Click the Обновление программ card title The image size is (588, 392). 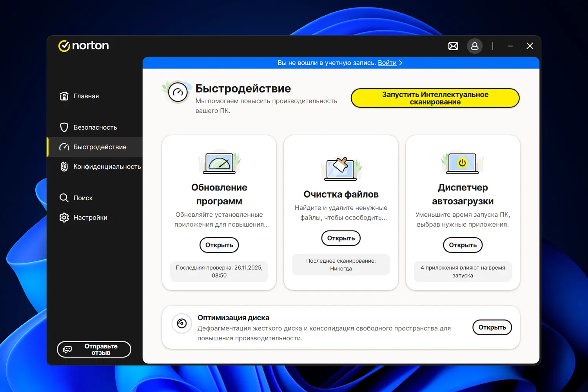pos(219,194)
